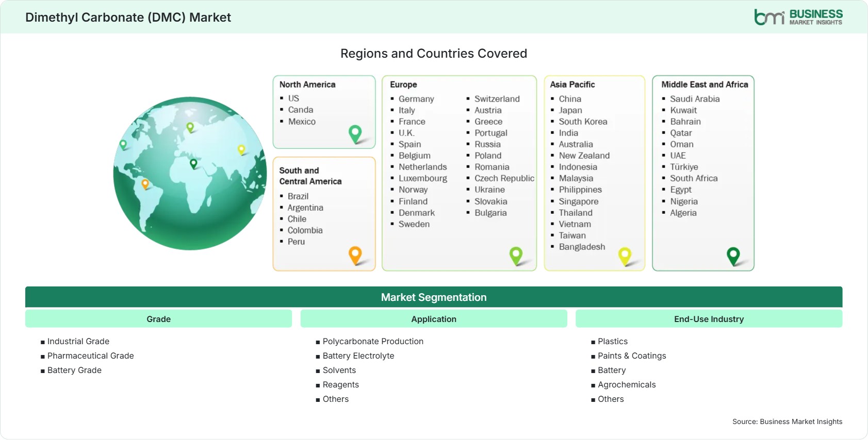Select the End-Use Industry segmentation header
868x440 pixels.
pos(709,319)
